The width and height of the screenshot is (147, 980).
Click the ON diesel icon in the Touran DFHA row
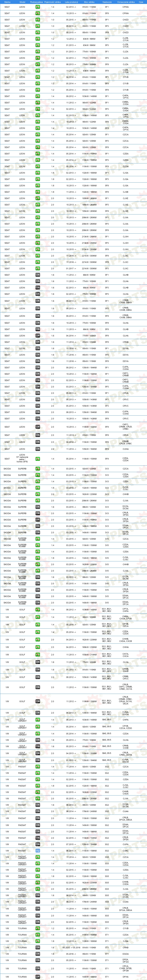coord(38,977)
